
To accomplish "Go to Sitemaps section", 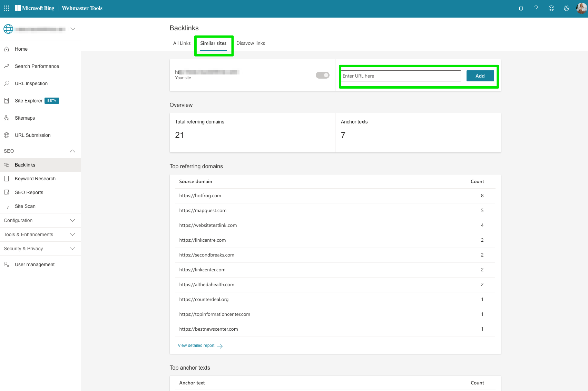I will tap(24, 118).
